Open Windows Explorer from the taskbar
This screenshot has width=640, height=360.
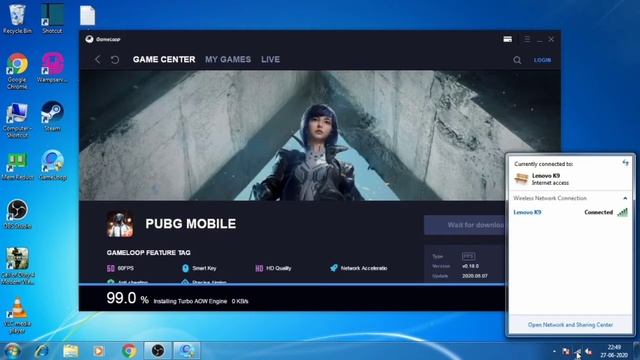click(71, 351)
